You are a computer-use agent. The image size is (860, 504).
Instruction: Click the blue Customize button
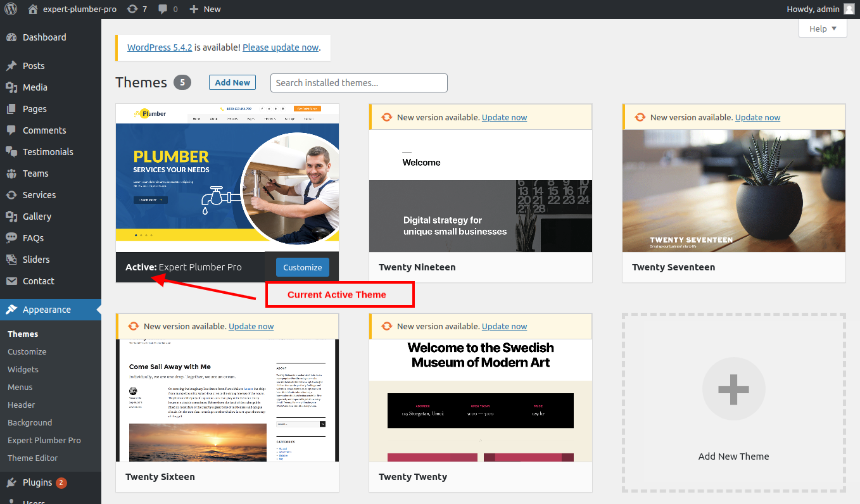click(x=303, y=267)
